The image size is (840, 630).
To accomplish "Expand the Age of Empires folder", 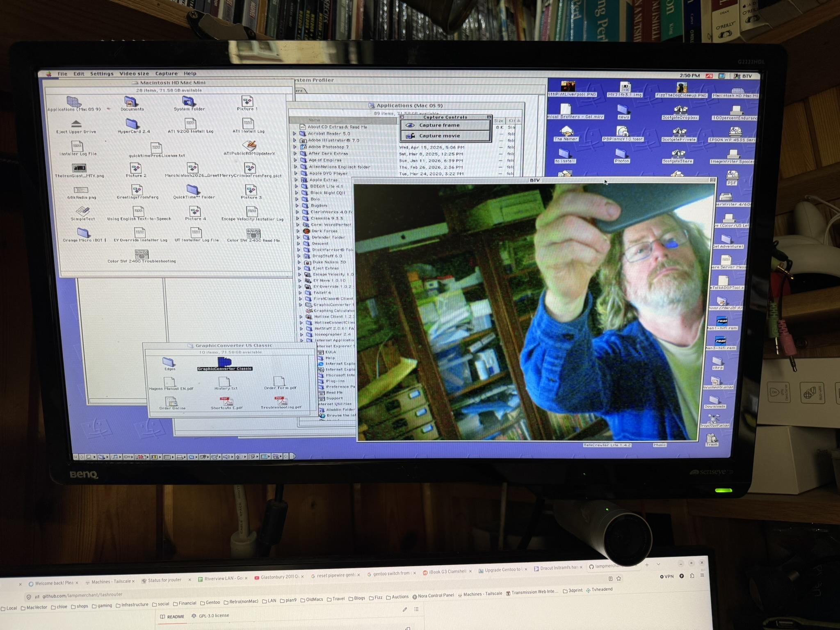I will tap(295, 160).
